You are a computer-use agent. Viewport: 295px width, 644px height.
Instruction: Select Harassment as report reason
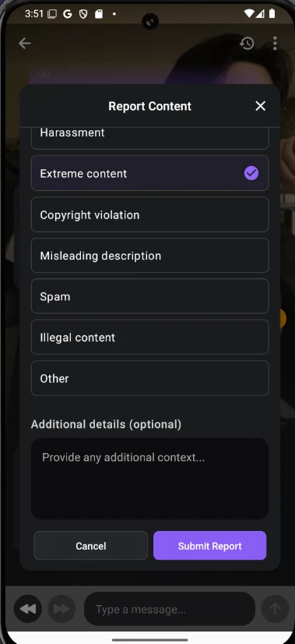[x=149, y=136]
